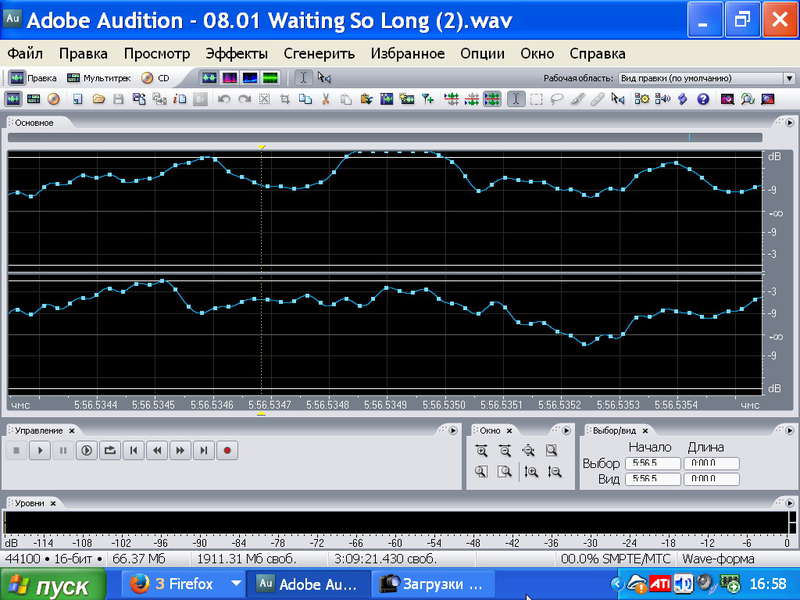This screenshot has height=600, width=800.
Task: Zoom in horizontally in Окно panel
Action: (481, 451)
